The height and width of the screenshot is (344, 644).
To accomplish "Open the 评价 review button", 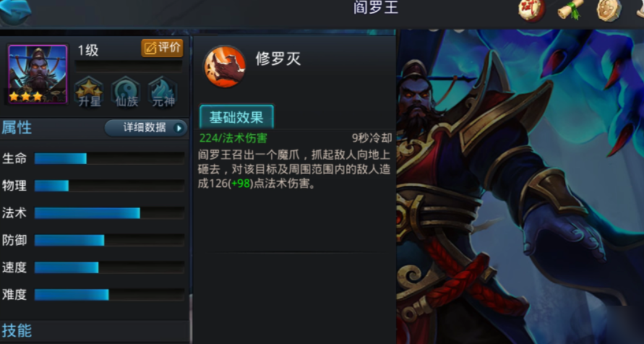I will pyautogui.click(x=162, y=48).
